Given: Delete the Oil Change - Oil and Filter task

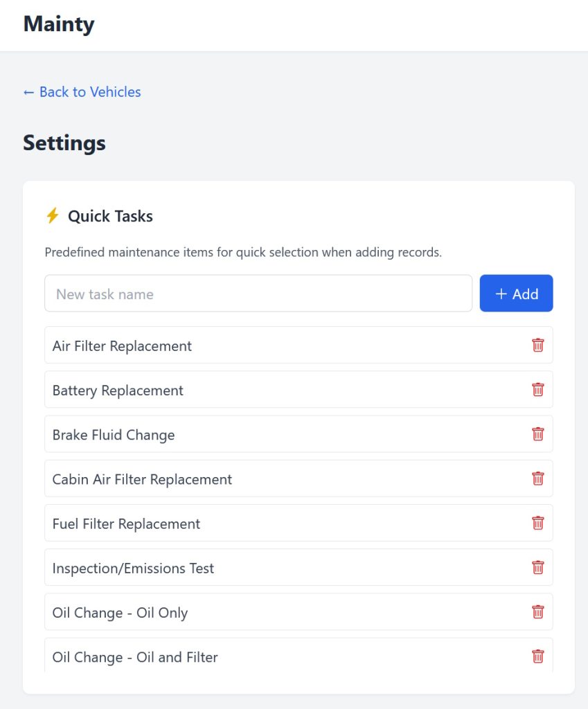Looking at the screenshot, I should tap(537, 656).
